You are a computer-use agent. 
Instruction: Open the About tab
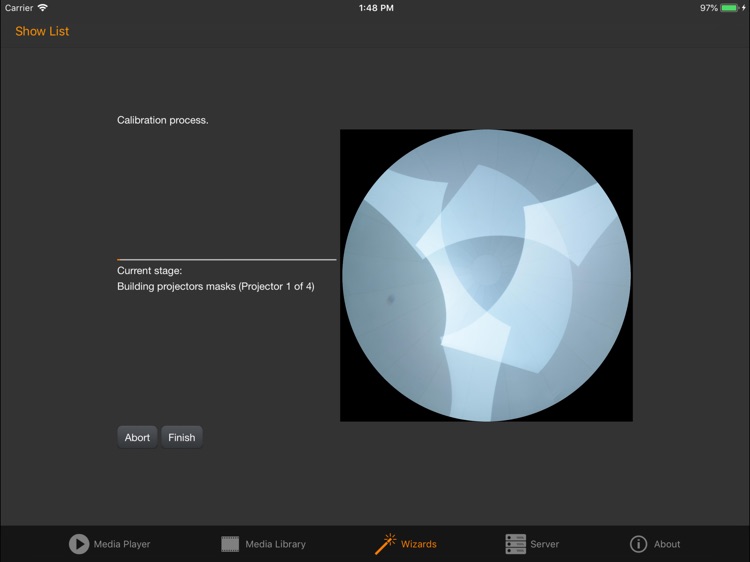655,544
